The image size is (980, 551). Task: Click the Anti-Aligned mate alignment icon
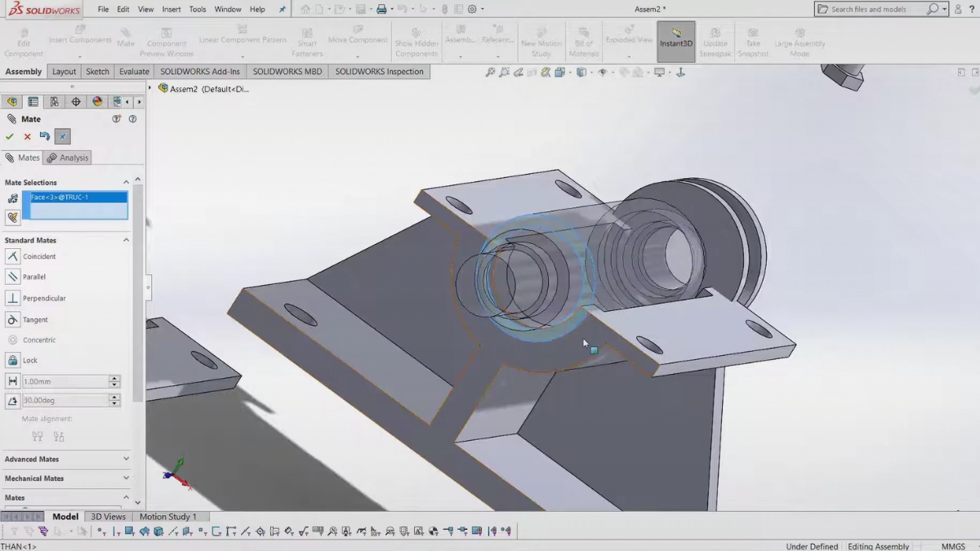click(58, 437)
